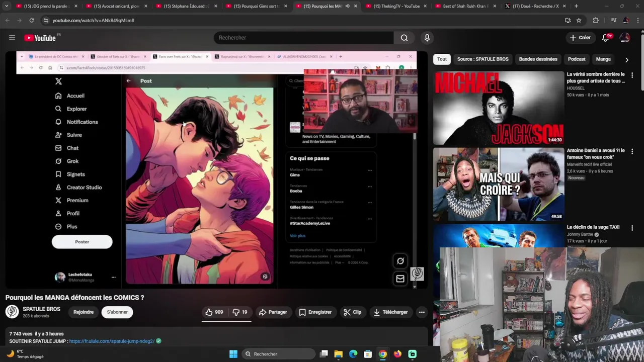Mute the playing tab's audio icon

pyautogui.click(x=347, y=6)
